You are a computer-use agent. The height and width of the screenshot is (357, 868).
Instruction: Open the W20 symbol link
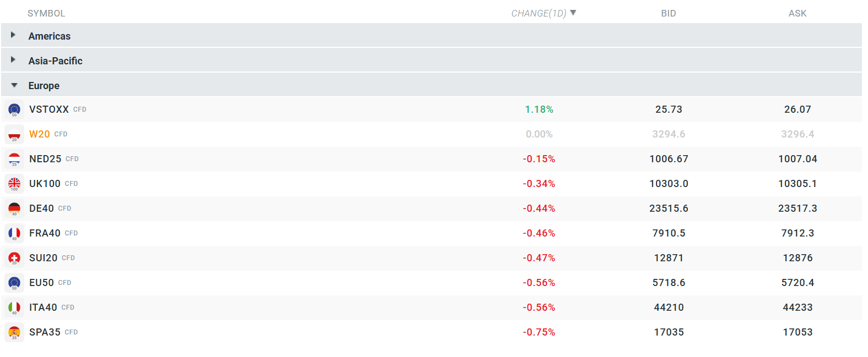[x=40, y=134]
